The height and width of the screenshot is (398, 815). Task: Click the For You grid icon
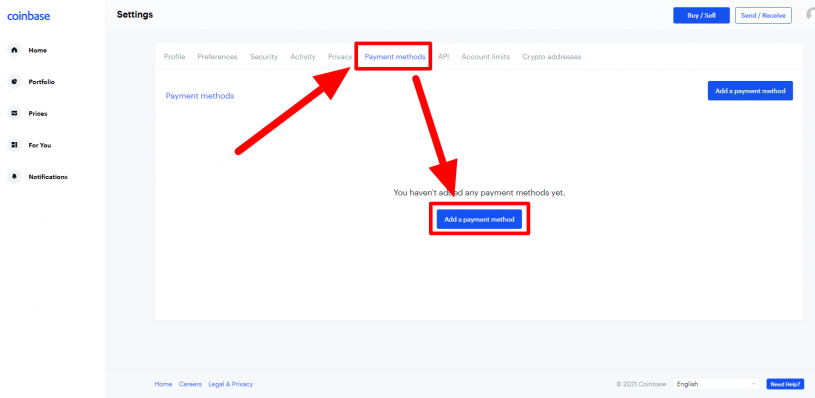[14, 145]
